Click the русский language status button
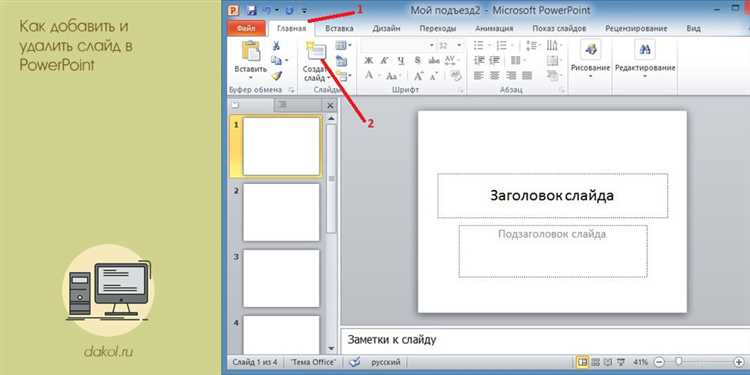Image resolution: width=750 pixels, height=375 pixels. point(385,362)
